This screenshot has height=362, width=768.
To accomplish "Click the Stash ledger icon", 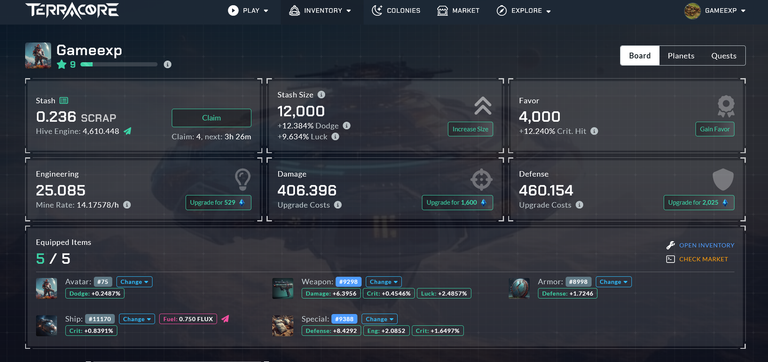I will click(x=64, y=100).
